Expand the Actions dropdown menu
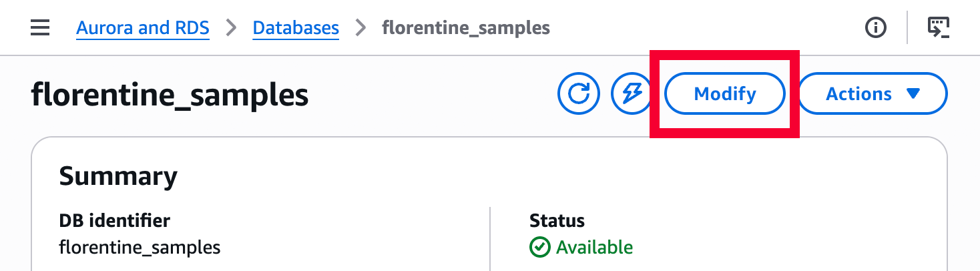 pos(873,94)
